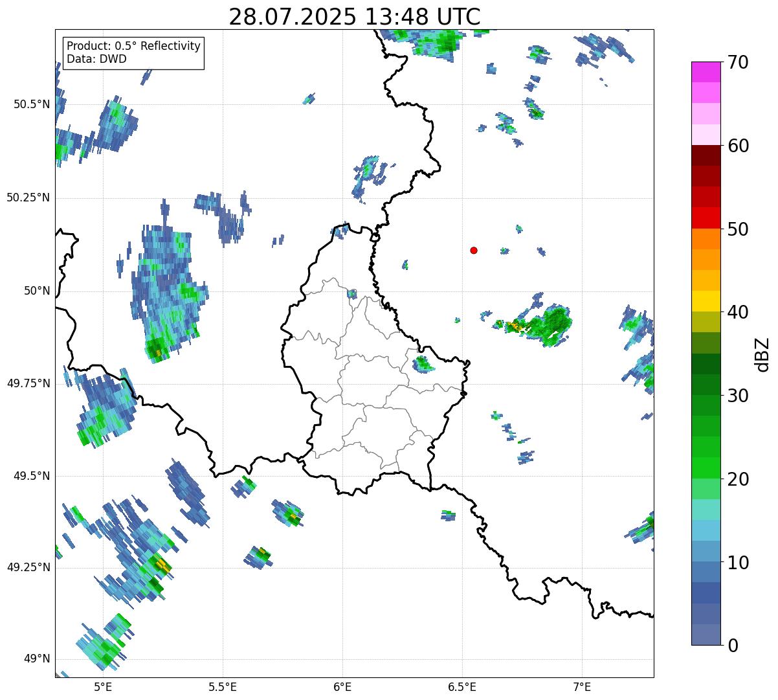The width and height of the screenshot is (778, 700).
Task: Click the red station marker dot
Action: (x=474, y=251)
